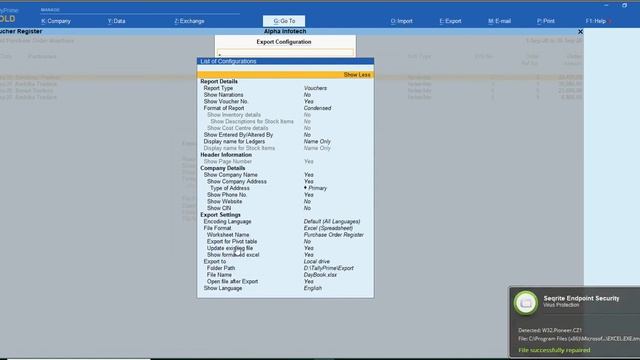Open the O: Import menu
Viewport: 640px width, 360px height.
pyautogui.click(x=402, y=21)
